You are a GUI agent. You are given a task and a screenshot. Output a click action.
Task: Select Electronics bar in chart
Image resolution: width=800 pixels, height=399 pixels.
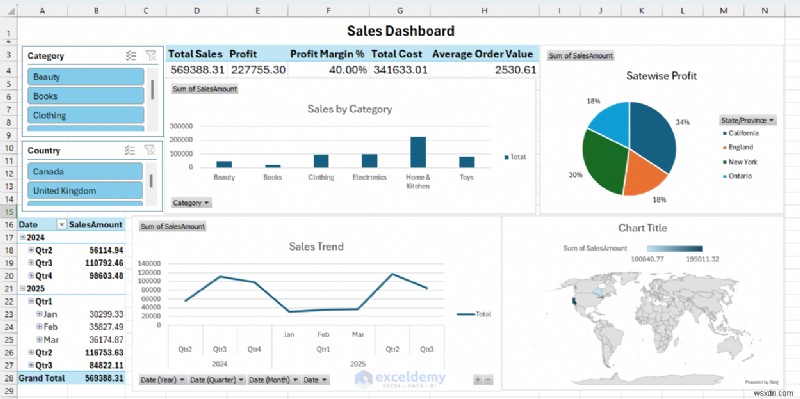(x=369, y=160)
